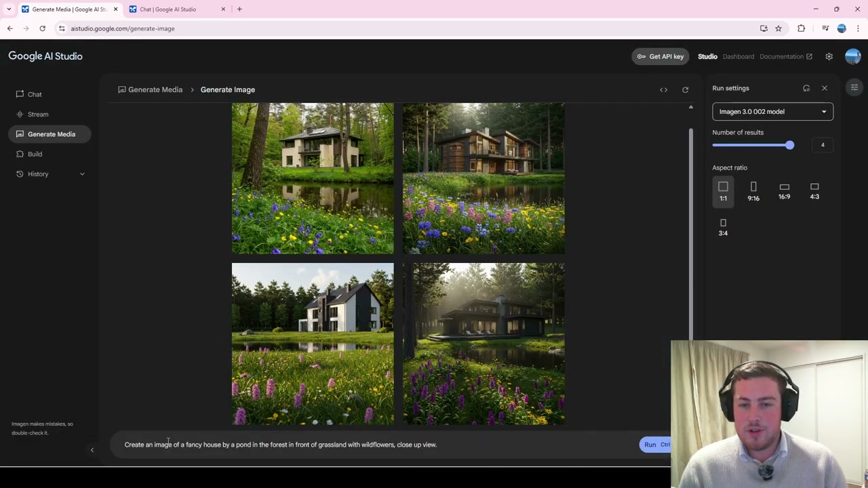Open the white house with black roof image
Image resolution: width=868 pixels, height=488 pixels.
[x=313, y=344]
